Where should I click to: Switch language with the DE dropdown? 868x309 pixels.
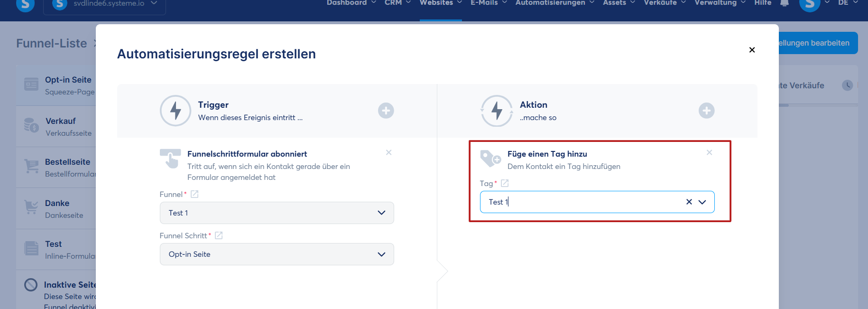tap(848, 3)
